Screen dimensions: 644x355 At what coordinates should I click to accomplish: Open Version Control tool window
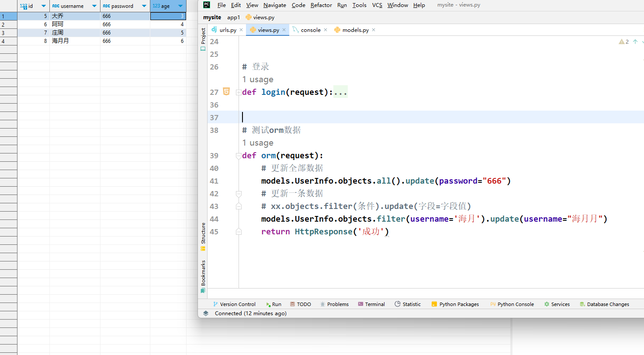tap(234, 304)
